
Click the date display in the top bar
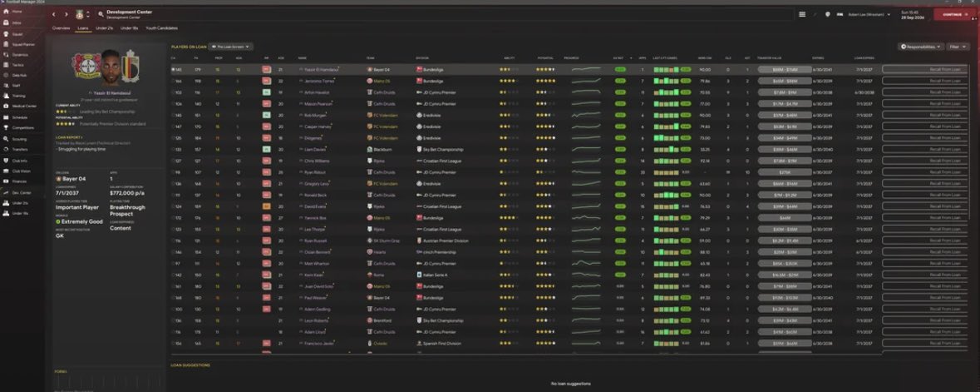pos(913,14)
